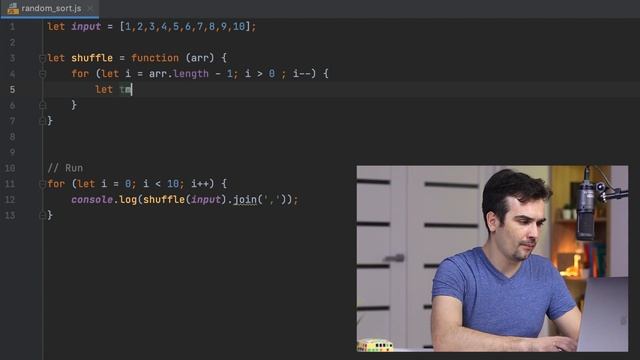The height and width of the screenshot is (360, 640).
Task: Click the webcam video overlay
Action: [492, 258]
